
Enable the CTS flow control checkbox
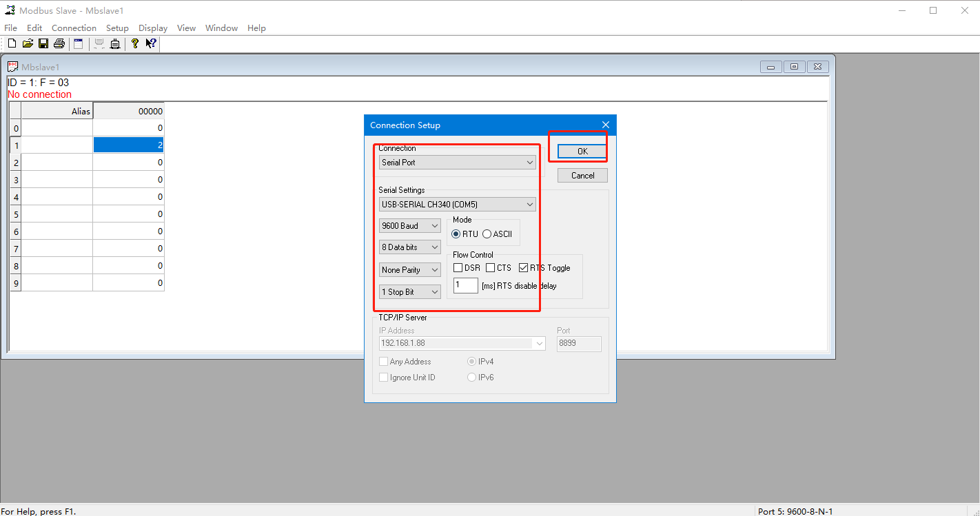tap(491, 268)
